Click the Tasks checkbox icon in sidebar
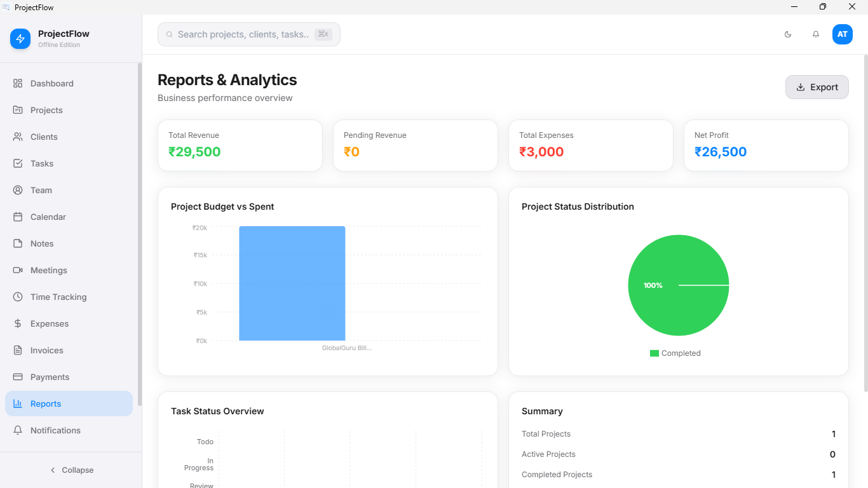Image resolution: width=868 pixels, height=488 pixels. pyautogui.click(x=18, y=163)
